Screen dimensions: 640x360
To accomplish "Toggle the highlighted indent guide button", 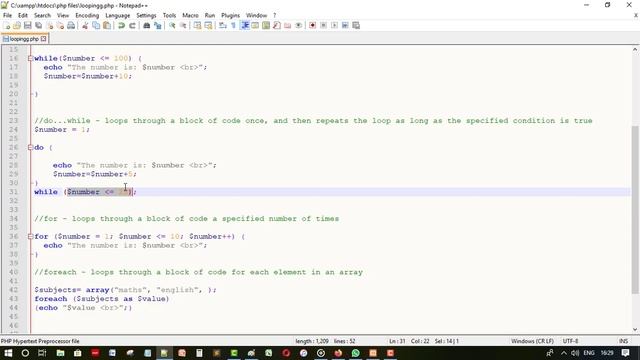I will (x=245, y=25).
